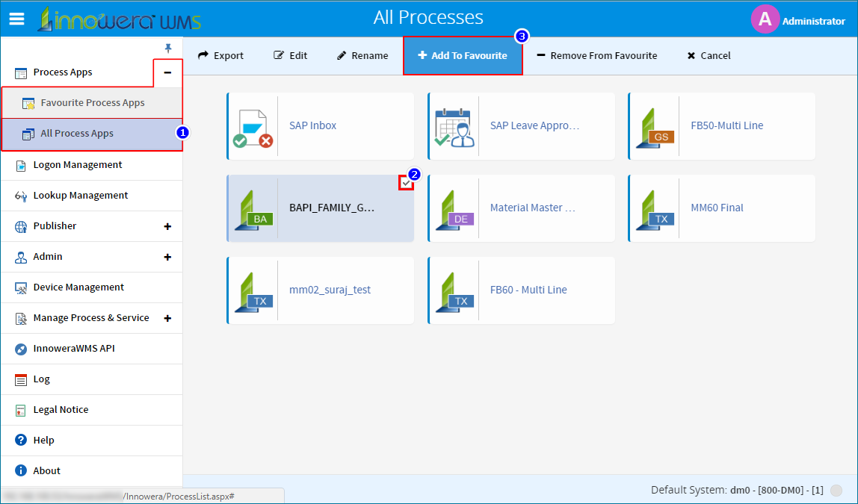Click the Default System status indicator circle

pos(836,491)
